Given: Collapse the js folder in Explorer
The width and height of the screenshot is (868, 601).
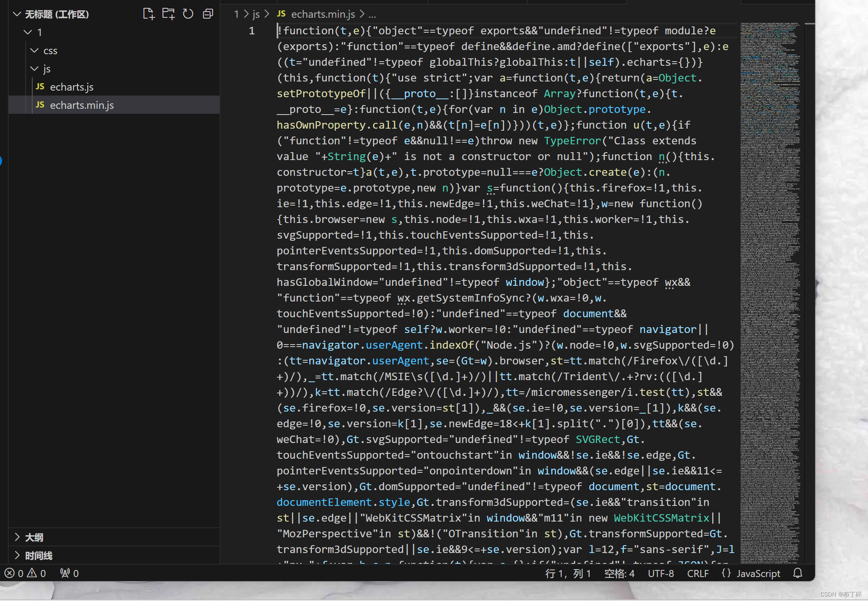Looking at the screenshot, I should [34, 69].
